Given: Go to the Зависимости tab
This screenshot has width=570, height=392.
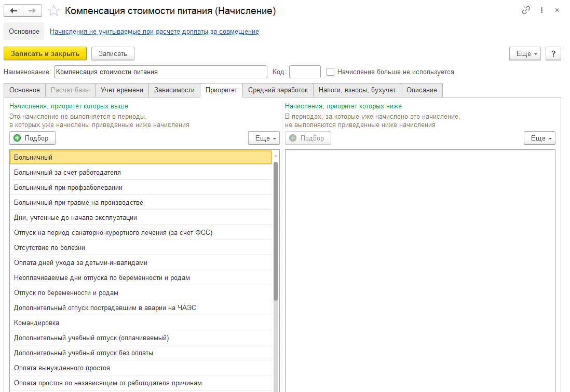Looking at the screenshot, I should point(174,90).
